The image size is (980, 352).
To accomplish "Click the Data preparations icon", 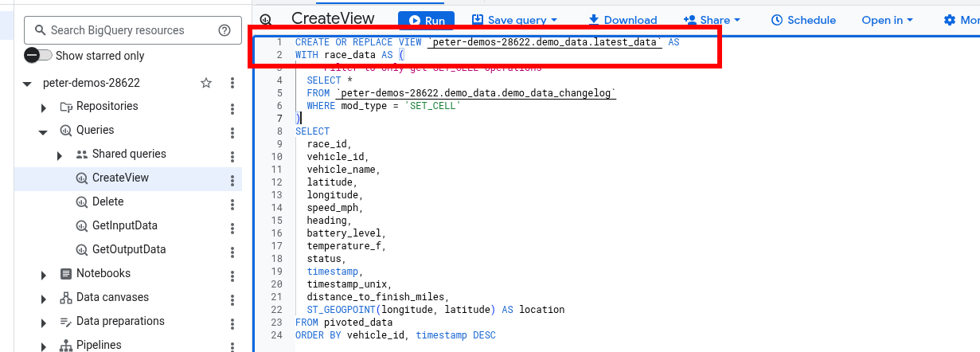I will pyautogui.click(x=66, y=322).
